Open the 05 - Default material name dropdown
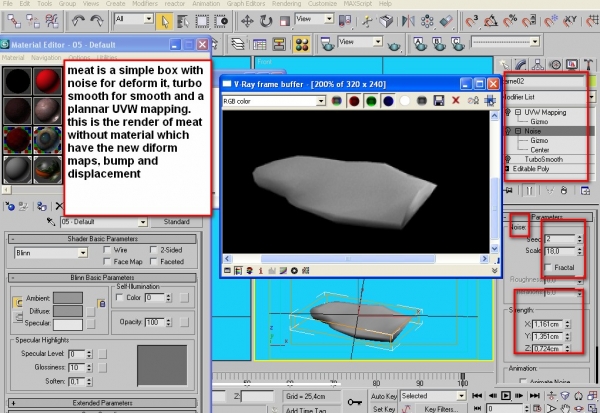The width and height of the screenshot is (600, 413). (143, 222)
